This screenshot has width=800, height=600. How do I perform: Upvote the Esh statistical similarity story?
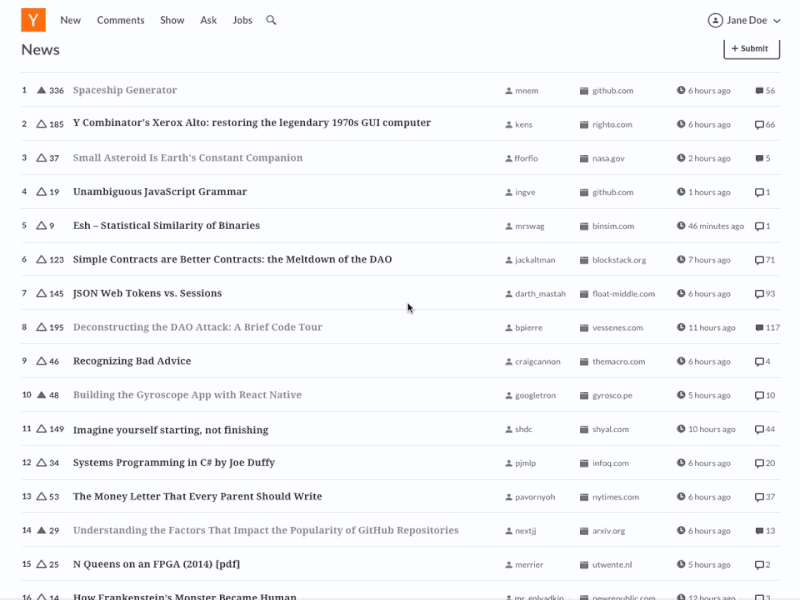(x=40, y=226)
